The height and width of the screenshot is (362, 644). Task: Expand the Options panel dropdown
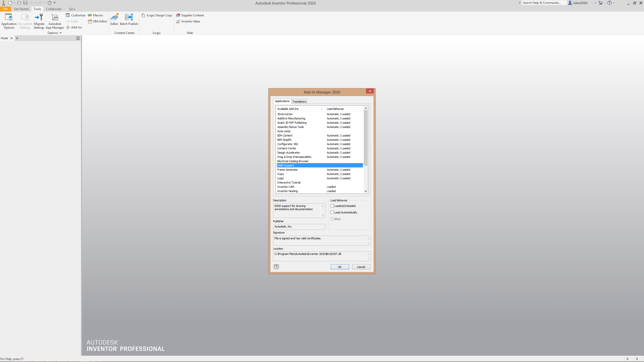(x=60, y=33)
